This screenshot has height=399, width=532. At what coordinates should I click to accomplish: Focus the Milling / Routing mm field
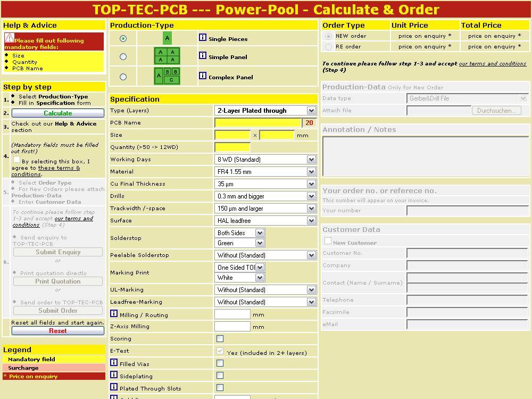click(232, 314)
